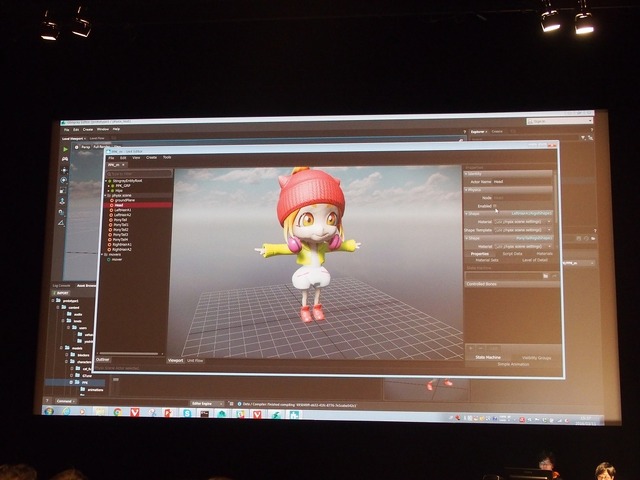Image resolution: width=640 pixels, height=480 pixels.
Task: Open the Create menu in the main editor
Action: 88,129
